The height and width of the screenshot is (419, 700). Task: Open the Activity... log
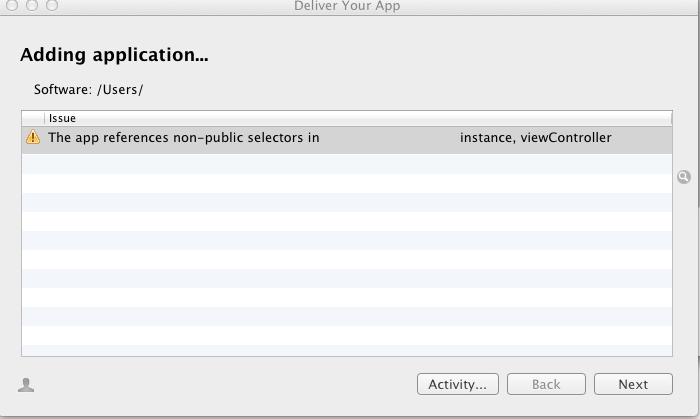point(458,384)
